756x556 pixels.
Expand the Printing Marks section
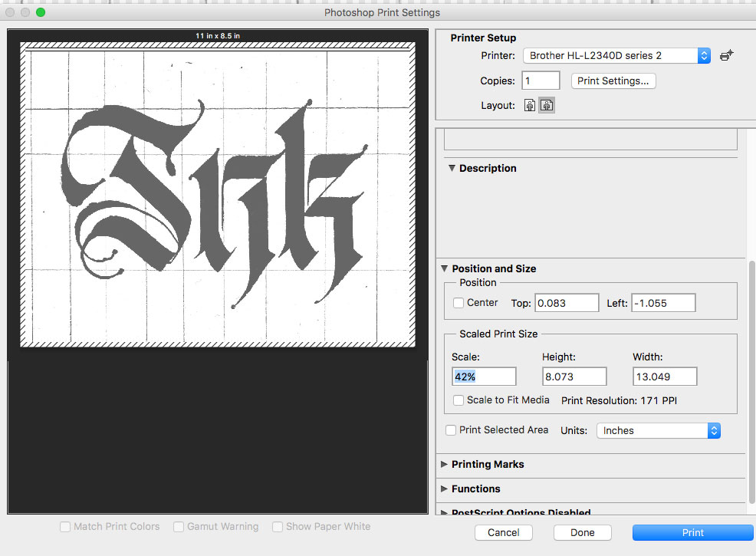(444, 465)
